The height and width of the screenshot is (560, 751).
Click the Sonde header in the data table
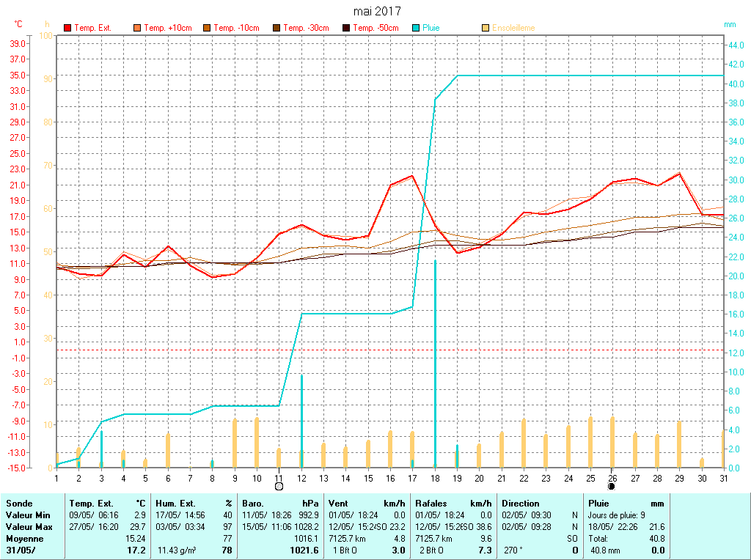19,504
